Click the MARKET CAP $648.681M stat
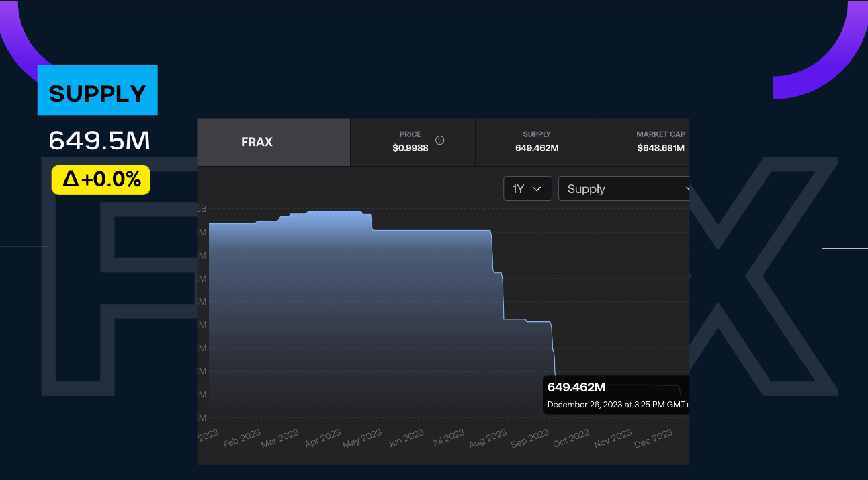The height and width of the screenshot is (480, 868). tap(645, 143)
